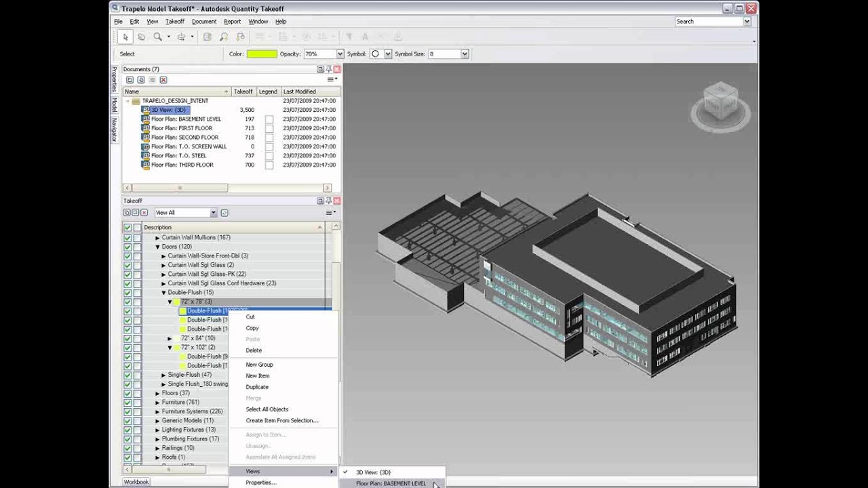Click red delete icon in Takeoff toolbar
Screen dimensions: 868x488
point(144,213)
